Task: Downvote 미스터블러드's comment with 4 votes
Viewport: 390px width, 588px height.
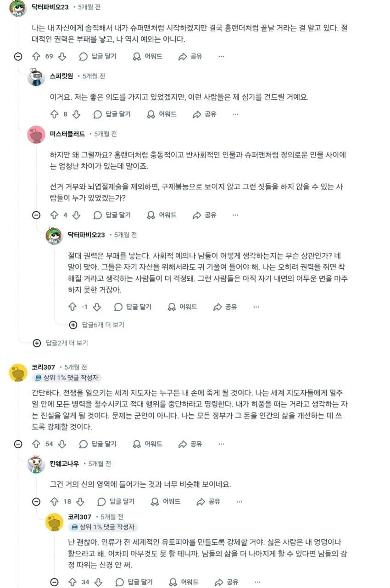Action: coord(77,215)
